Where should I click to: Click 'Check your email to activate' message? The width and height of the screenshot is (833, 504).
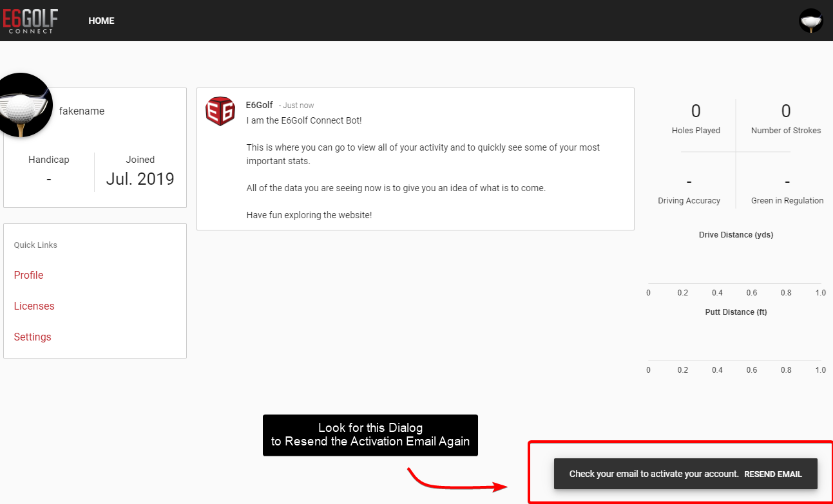[654, 474]
